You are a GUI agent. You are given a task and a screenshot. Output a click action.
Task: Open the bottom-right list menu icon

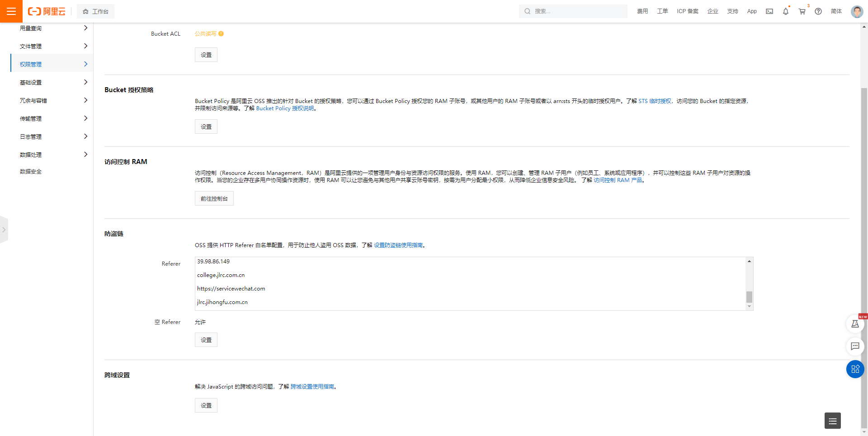click(832, 421)
